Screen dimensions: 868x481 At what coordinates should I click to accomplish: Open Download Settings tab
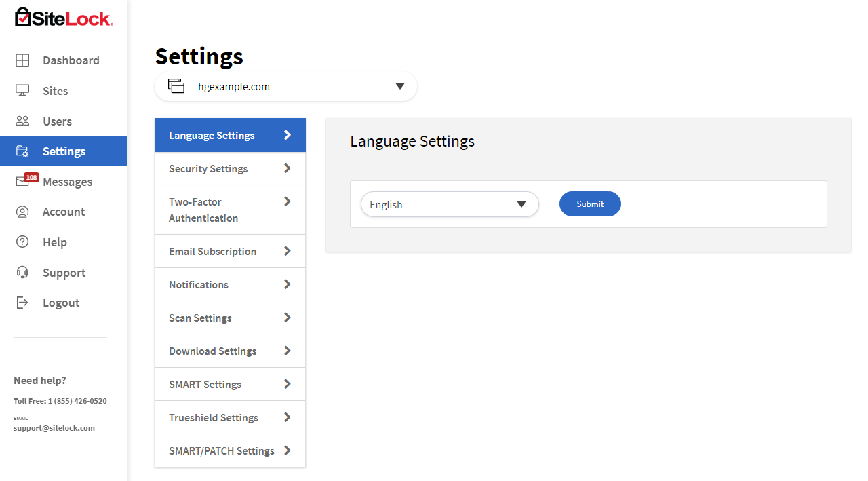tap(230, 351)
